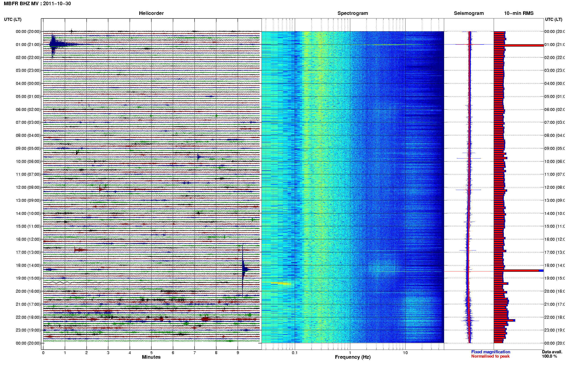Click the right-side '02:00' time label

coord(555,58)
